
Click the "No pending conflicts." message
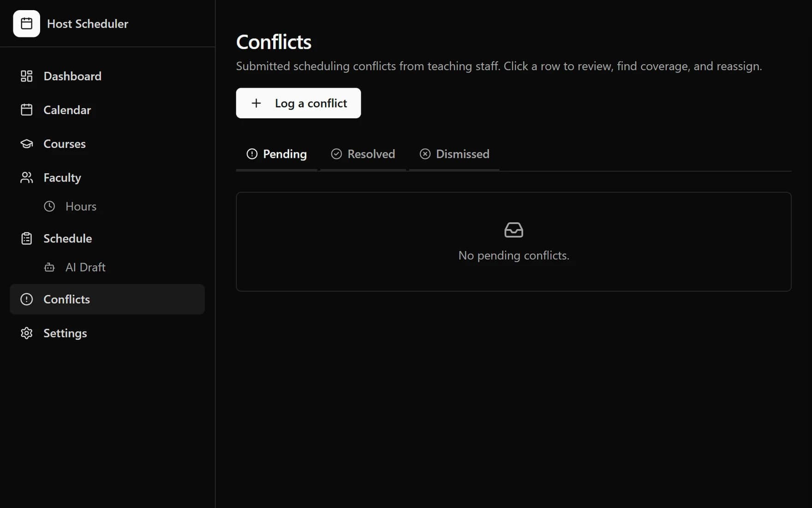pyautogui.click(x=514, y=255)
